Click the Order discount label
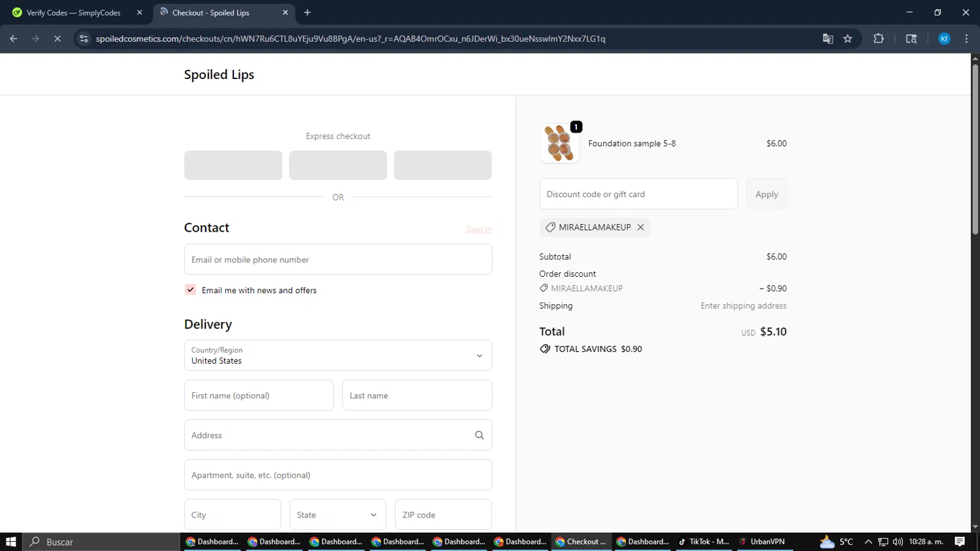The image size is (980, 551). [x=567, y=274]
